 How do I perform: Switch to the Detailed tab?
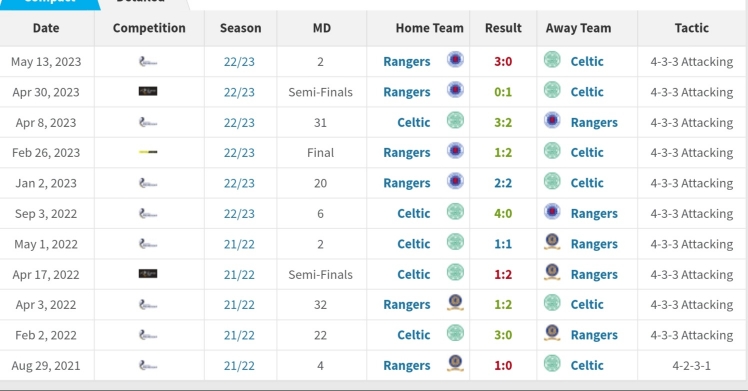pyautogui.click(x=141, y=2)
